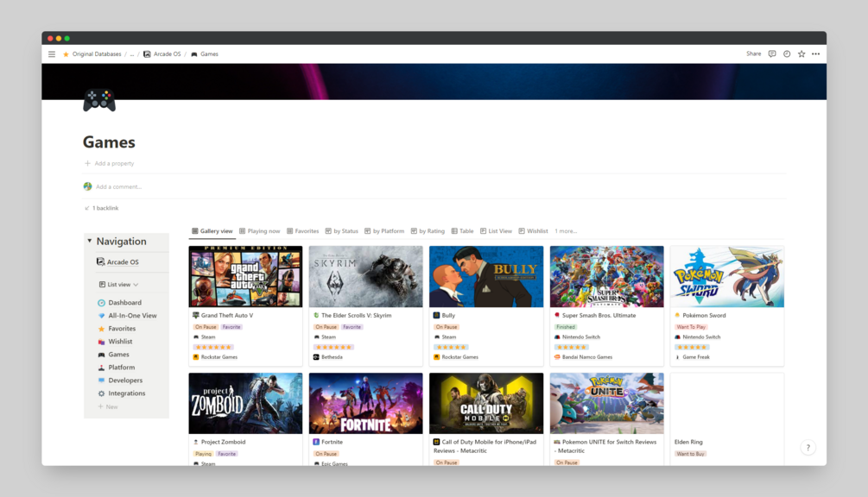Open the Pokémon UNITE cover thumbnail
The height and width of the screenshot is (497, 868).
606,404
